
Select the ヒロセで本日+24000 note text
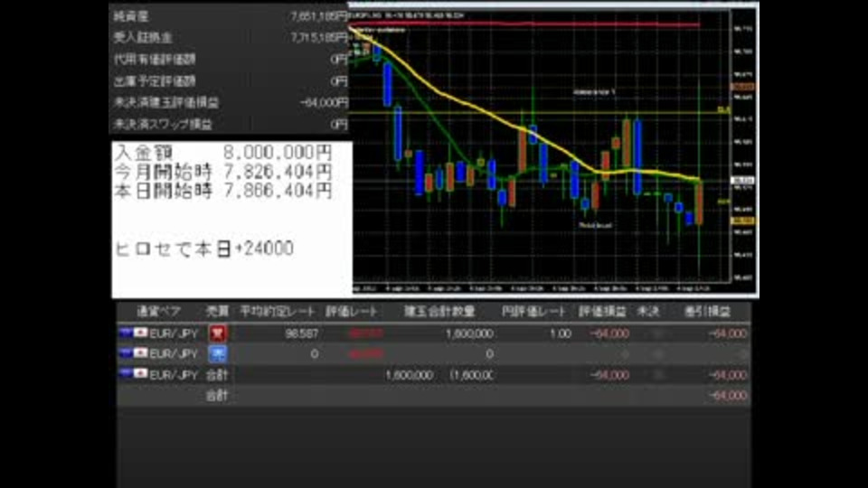tap(203, 249)
